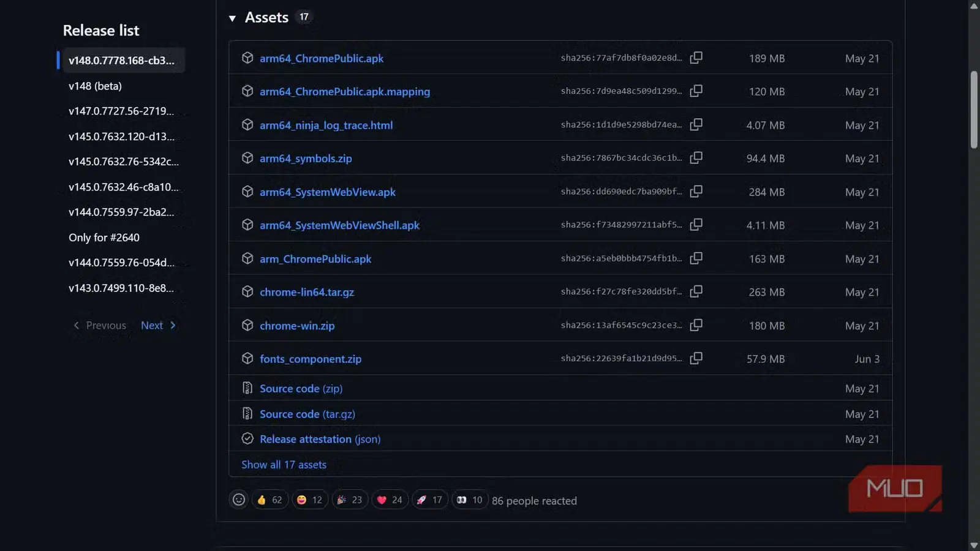Toggle the heart reaction with 24
The height and width of the screenshot is (551, 980).
tap(390, 500)
